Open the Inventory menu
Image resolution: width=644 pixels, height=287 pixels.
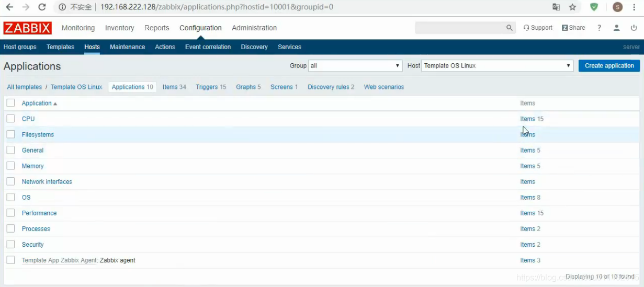[x=119, y=28]
